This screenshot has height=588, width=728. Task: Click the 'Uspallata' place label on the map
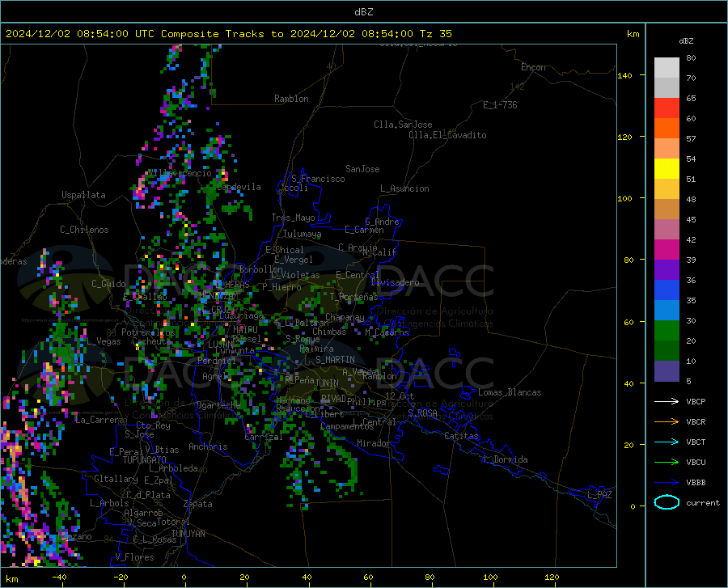[83, 195]
